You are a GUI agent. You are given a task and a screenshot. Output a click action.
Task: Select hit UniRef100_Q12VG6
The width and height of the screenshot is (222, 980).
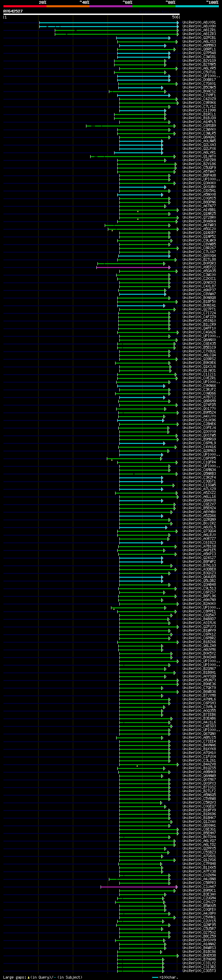point(199,860)
